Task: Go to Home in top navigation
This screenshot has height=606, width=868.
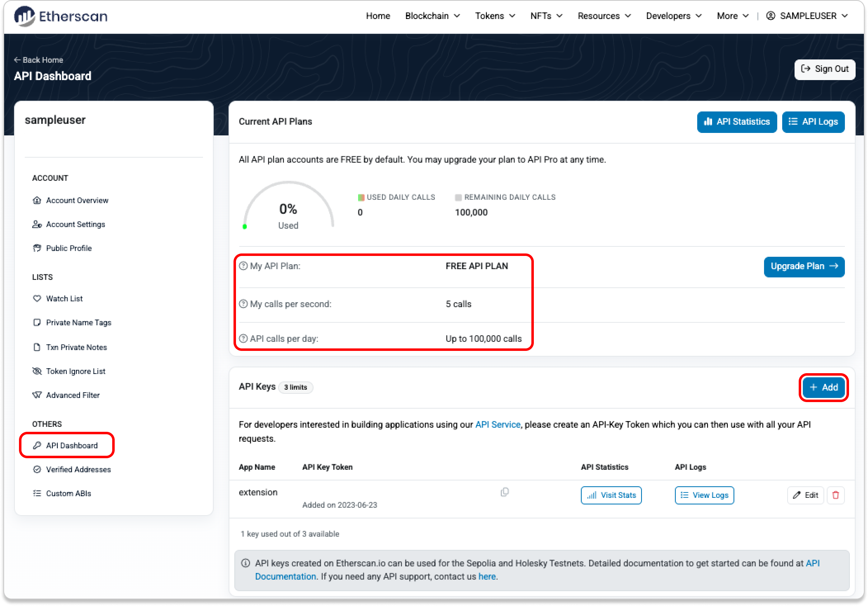Action: (x=378, y=16)
